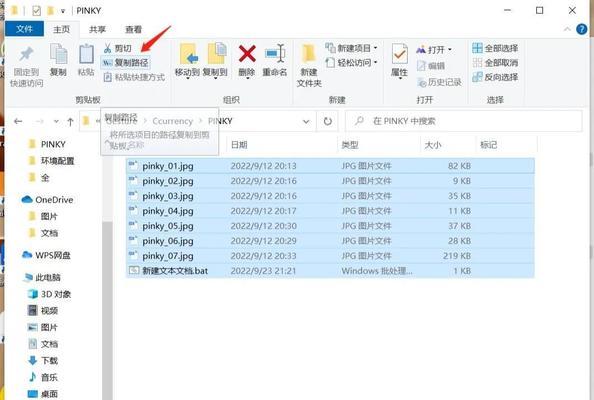
Task: Click the Up one level arrow
Action: pyautogui.click(x=70, y=122)
